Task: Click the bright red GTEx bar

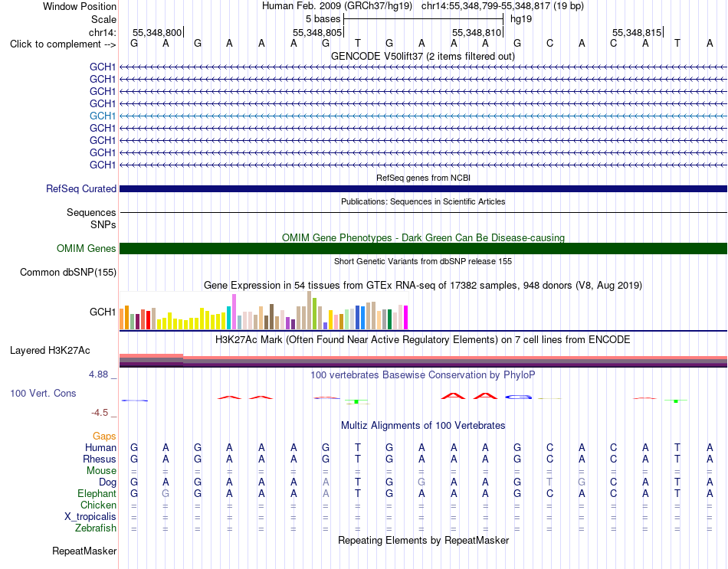Action: (x=148, y=320)
